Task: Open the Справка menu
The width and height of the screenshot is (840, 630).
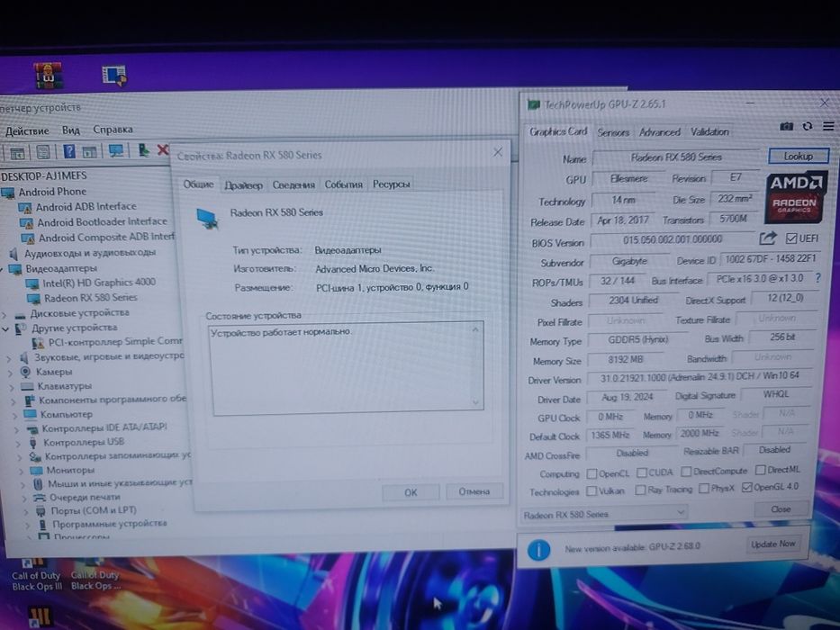Action: click(113, 130)
